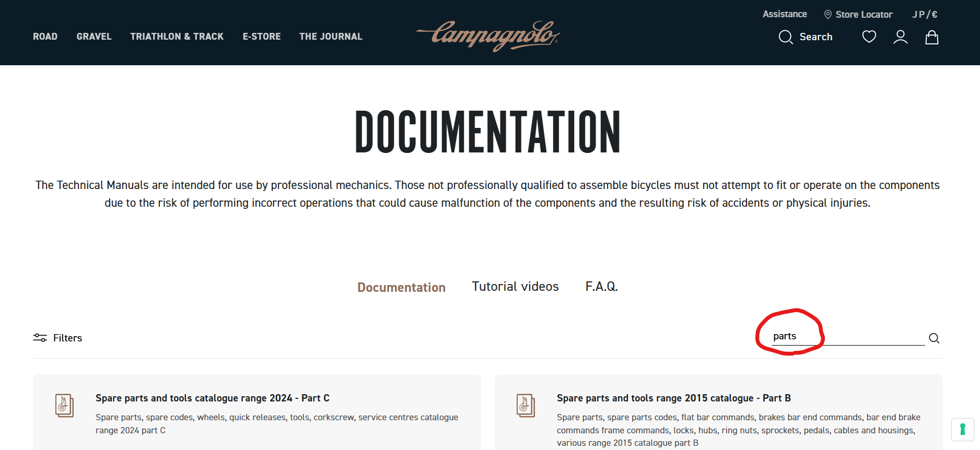The width and height of the screenshot is (980, 450).
Task: Click the green keyhole privacy widget
Action: coord(962,430)
